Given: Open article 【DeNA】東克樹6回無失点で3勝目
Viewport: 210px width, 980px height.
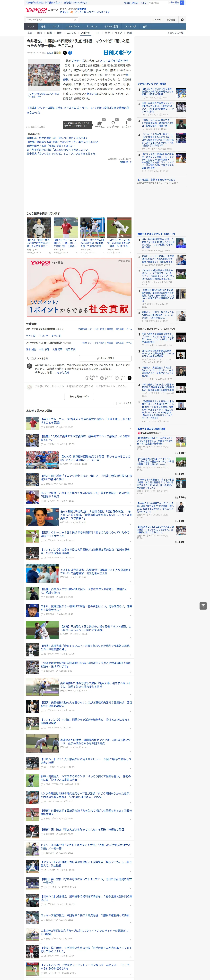Looking at the screenshot, I should tap(95, 458).
